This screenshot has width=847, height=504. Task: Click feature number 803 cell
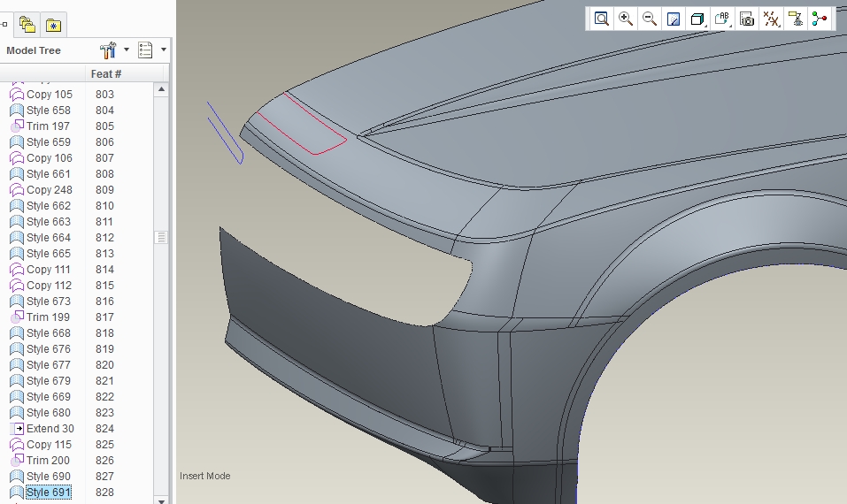(x=104, y=95)
